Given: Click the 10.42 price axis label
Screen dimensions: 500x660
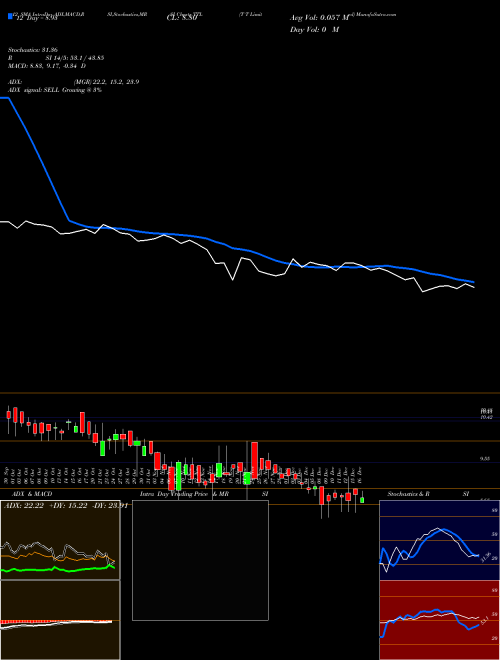Looking at the screenshot, I should [486, 418].
